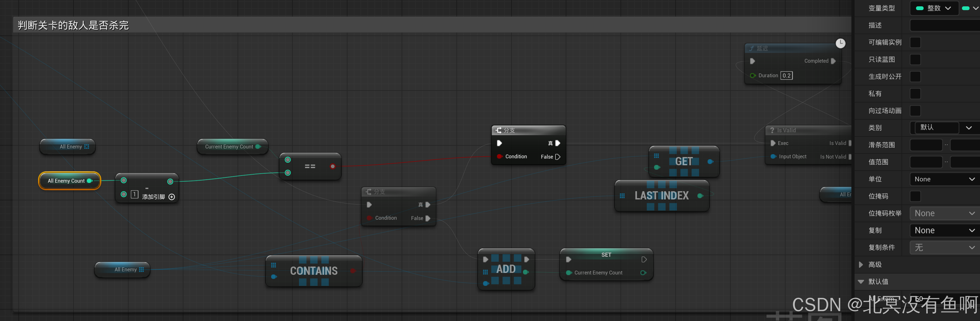The height and width of the screenshot is (321, 980).
Task: Click the Is Valid node Exec input pin
Action: tap(773, 143)
